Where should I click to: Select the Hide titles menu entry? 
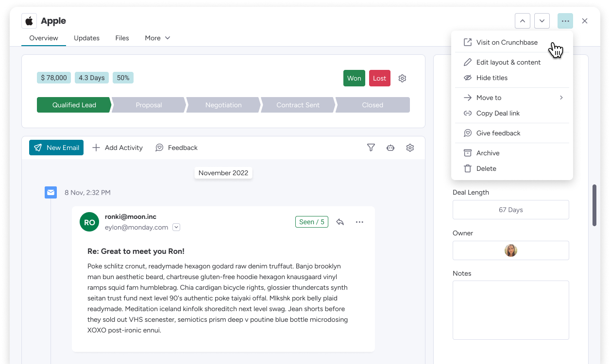[x=512, y=78]
